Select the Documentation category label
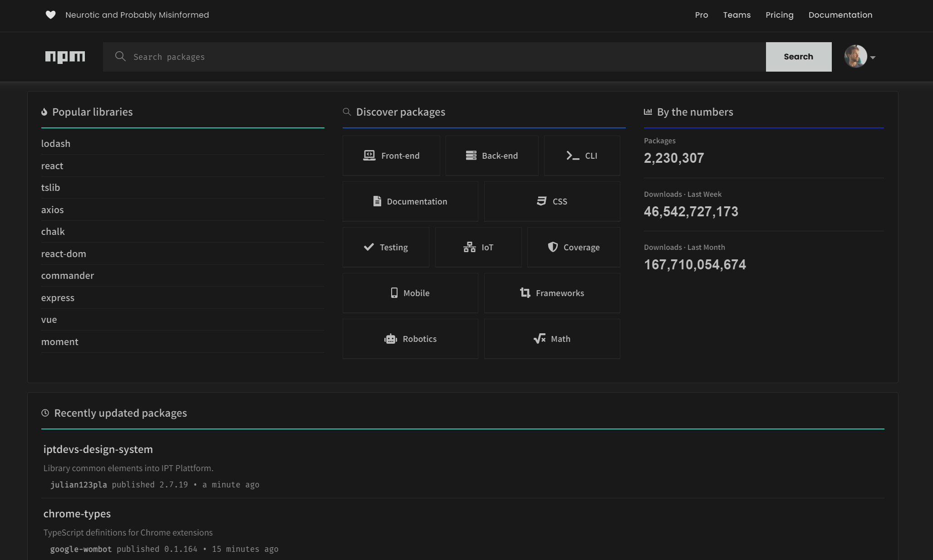 (x=417, y=201)
